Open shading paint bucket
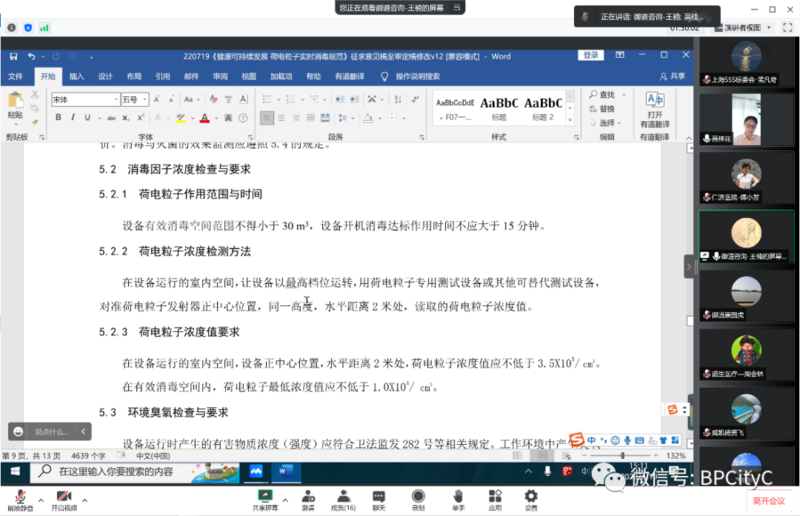The width and height of the screenshot is (800, 516). coord(368,118)
